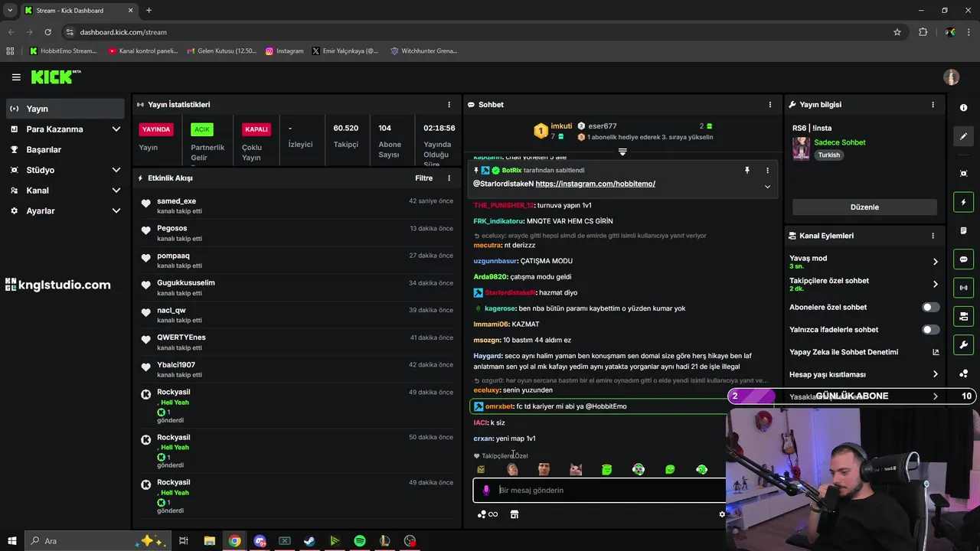Click Filtre in Etkinlik Akışı

pos(423,178)
